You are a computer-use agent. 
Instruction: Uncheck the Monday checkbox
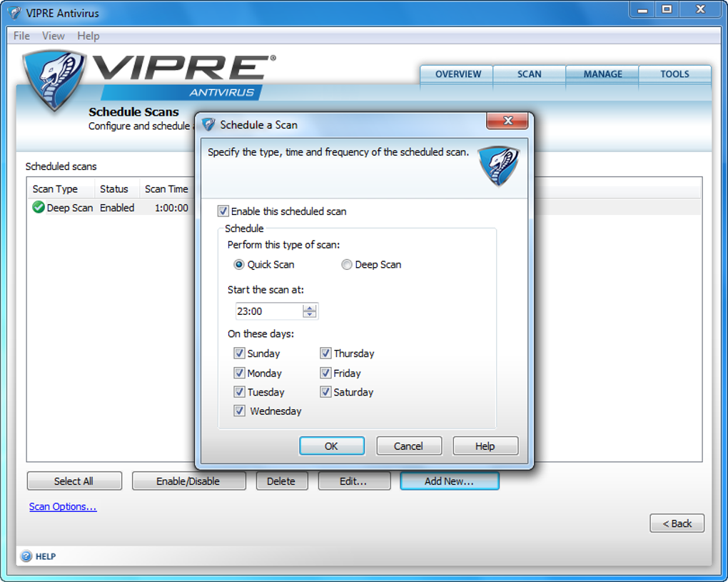point(239,373)
